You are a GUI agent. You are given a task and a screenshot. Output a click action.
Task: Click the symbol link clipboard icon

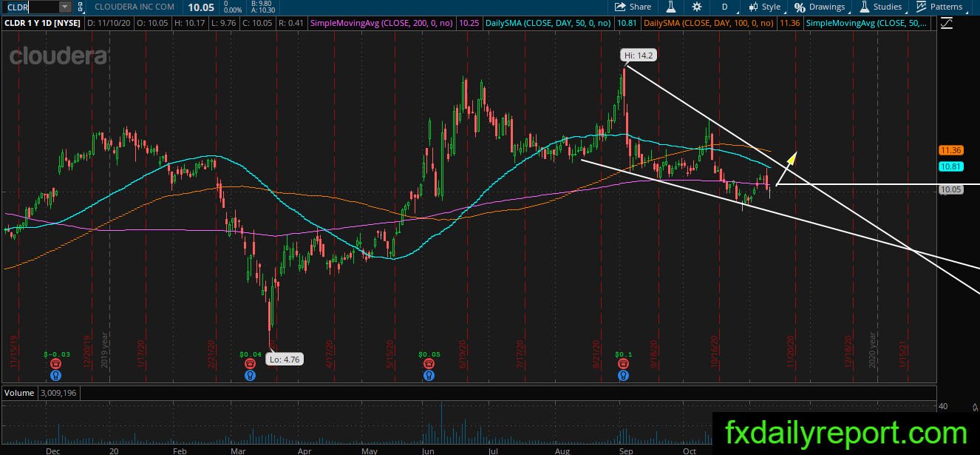[x=81, y=7]
